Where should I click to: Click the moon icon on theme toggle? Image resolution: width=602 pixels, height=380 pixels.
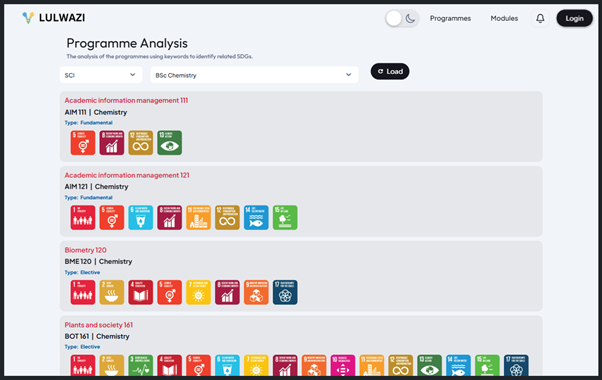[410, 18]
